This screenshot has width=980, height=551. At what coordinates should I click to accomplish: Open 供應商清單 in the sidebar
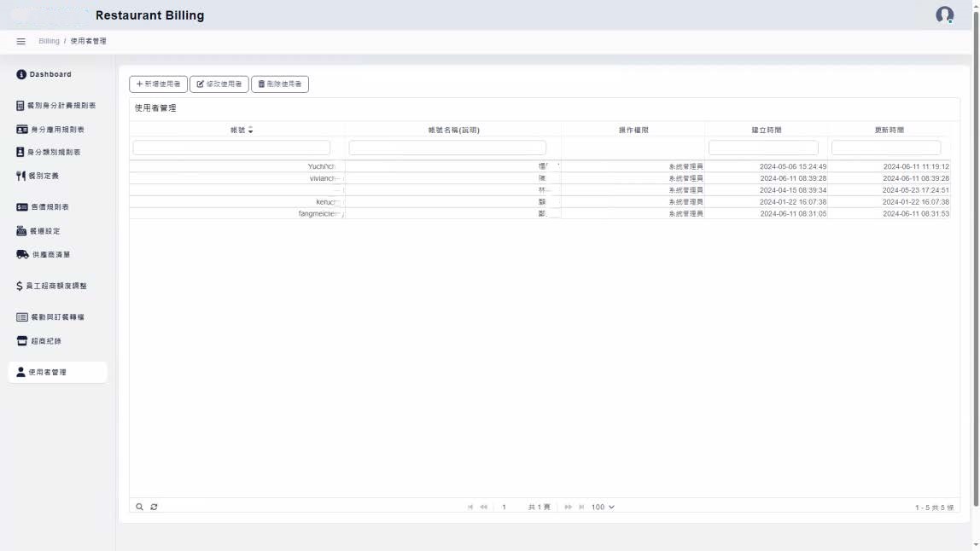click(50, 254)
